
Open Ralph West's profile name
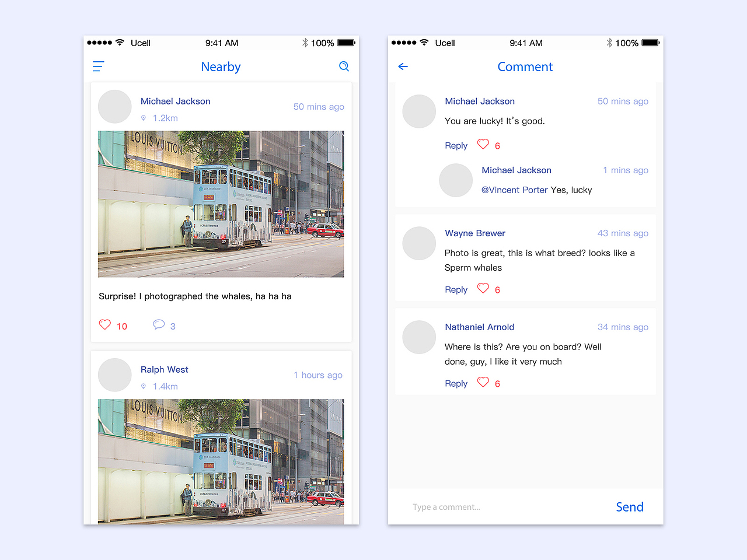(x=165, y=370)
